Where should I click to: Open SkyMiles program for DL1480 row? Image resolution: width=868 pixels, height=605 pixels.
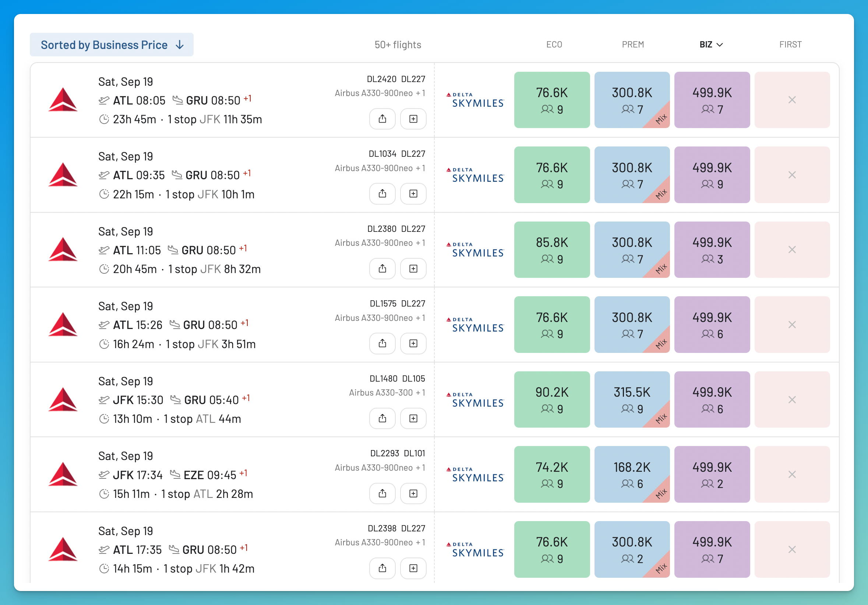475,400
